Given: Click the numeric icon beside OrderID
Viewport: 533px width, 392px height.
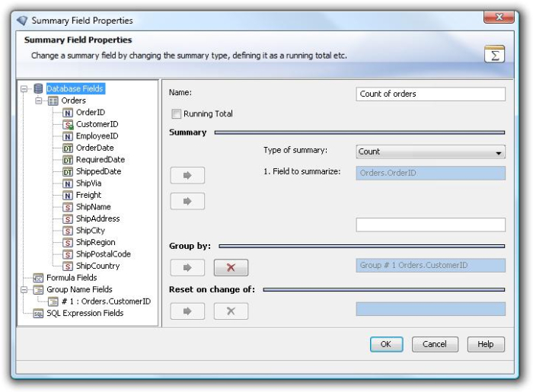Looking at the screenshot, I should (68, 113).
